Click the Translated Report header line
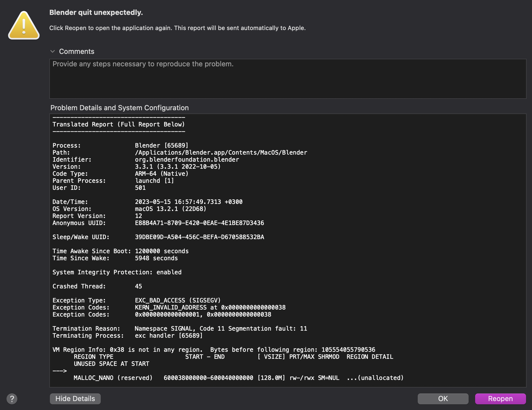Screen dimensions: 532x410 pyautogui.click(x=118, y=124)
